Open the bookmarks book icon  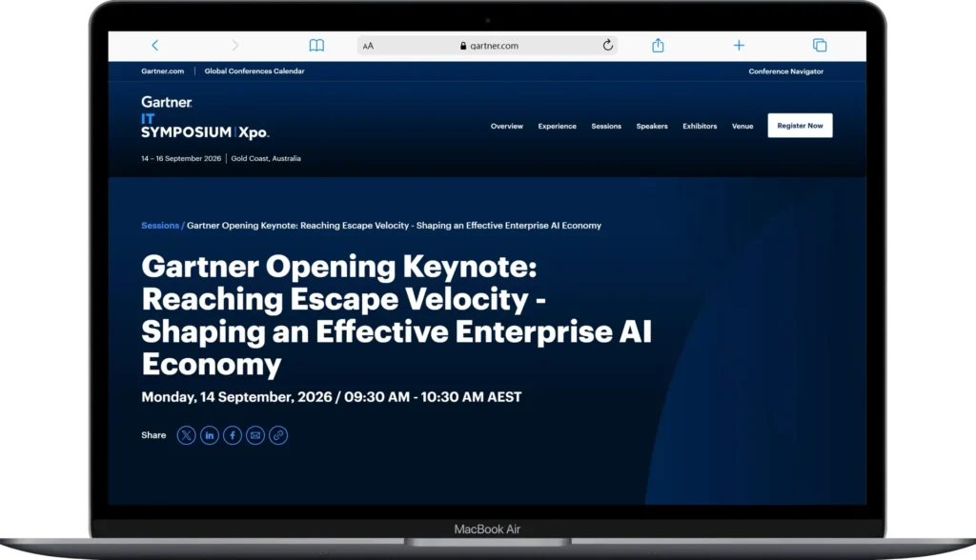point(316,46)
